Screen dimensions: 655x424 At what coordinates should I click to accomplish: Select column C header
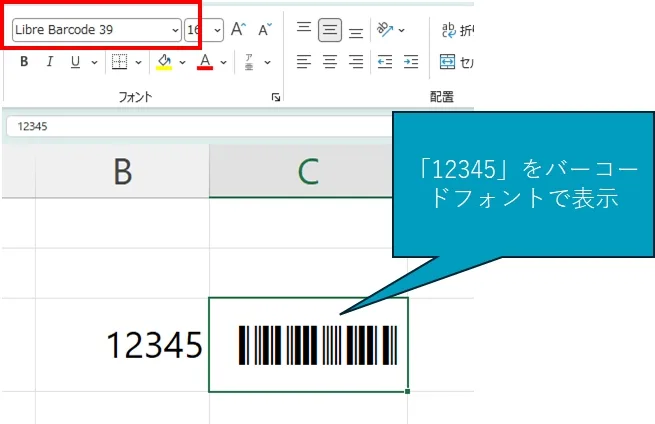click(x=301, y=171)
